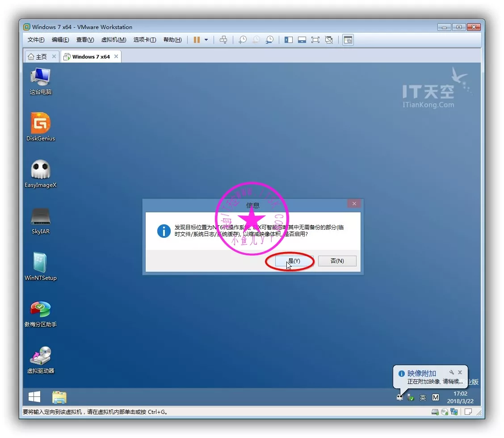The height and width of the screenshot is (438, 504).
Task: Open the 虚拟机(M) menu
Action: click(113, 40)
